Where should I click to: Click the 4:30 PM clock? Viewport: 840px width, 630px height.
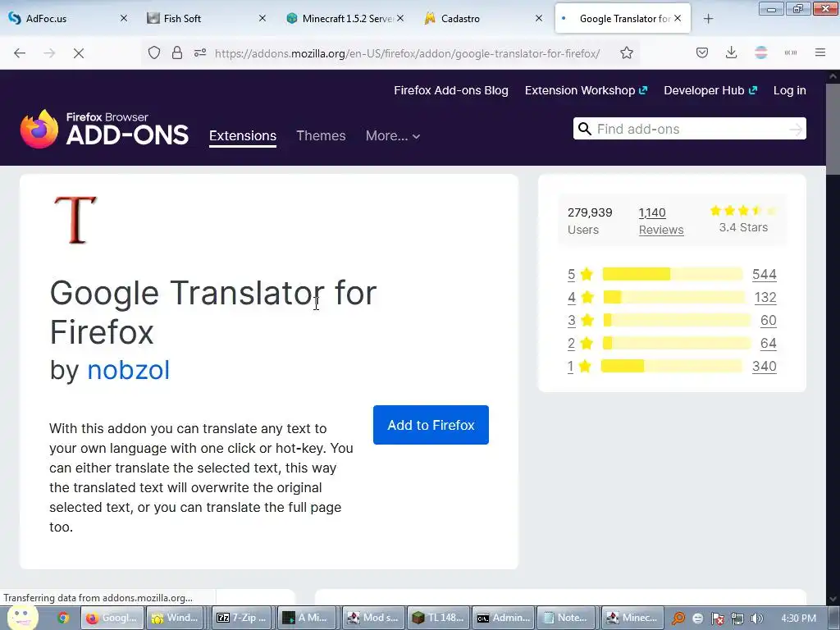(x=798, y=619)
